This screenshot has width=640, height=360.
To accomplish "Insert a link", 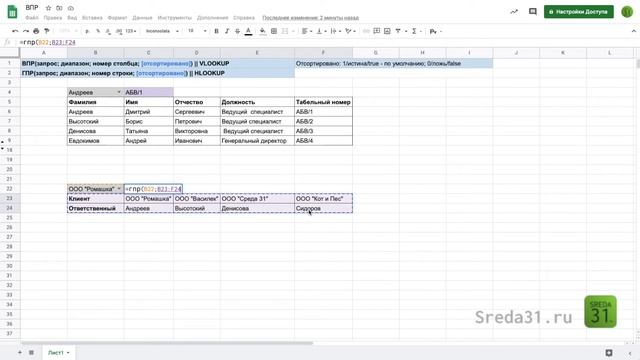I will tap(366, 31).
